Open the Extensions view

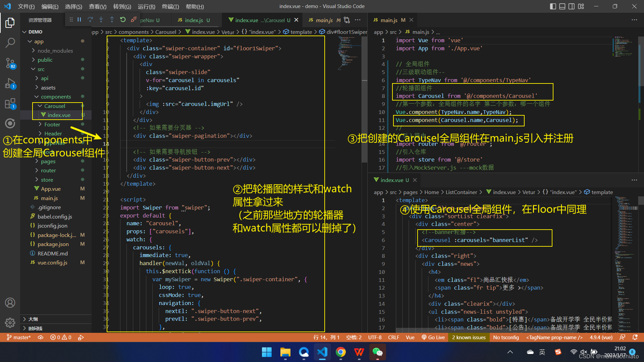click(x=10, y=103)
